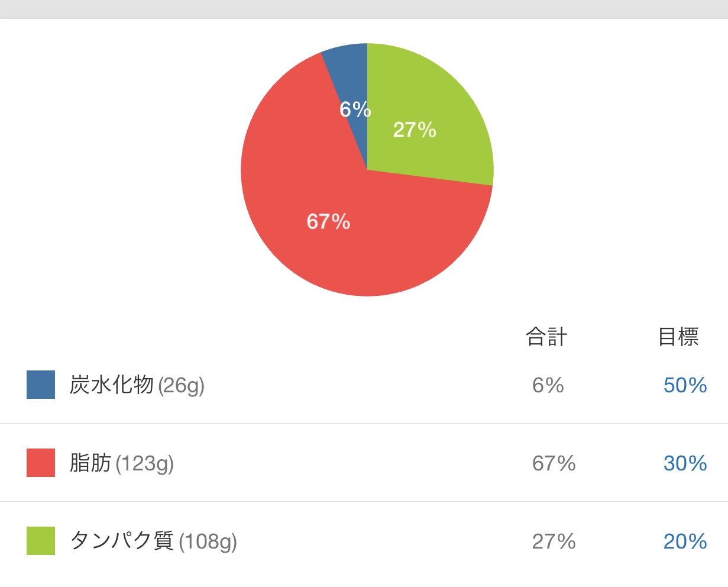The width and height of the screenshot is (728, 587).
Task: Click the gray 6% total for 炭水化物
Action: click(x=548, y=385)
